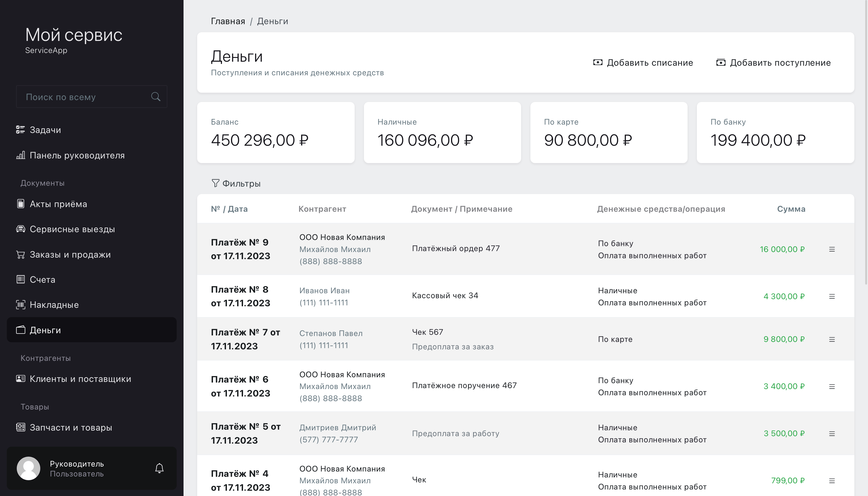
Task: Click Платёжное поручение 467 document text
Action: click(464, 385)
